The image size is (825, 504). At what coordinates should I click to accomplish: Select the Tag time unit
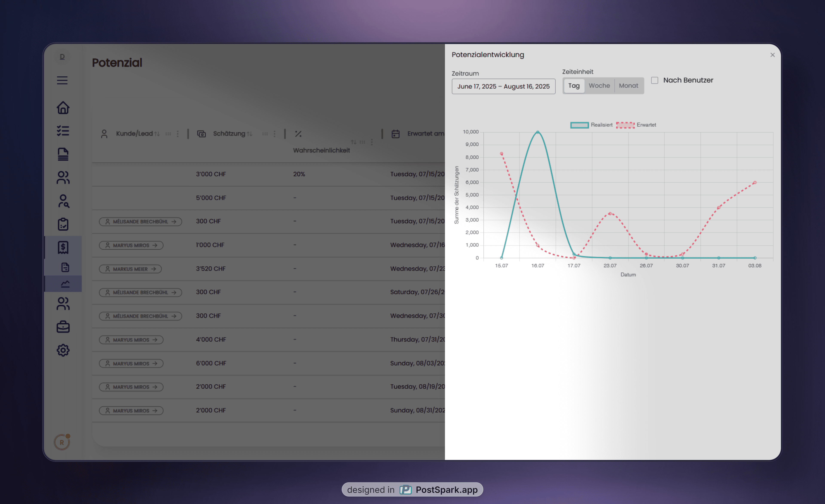click(x=574, y=86)
